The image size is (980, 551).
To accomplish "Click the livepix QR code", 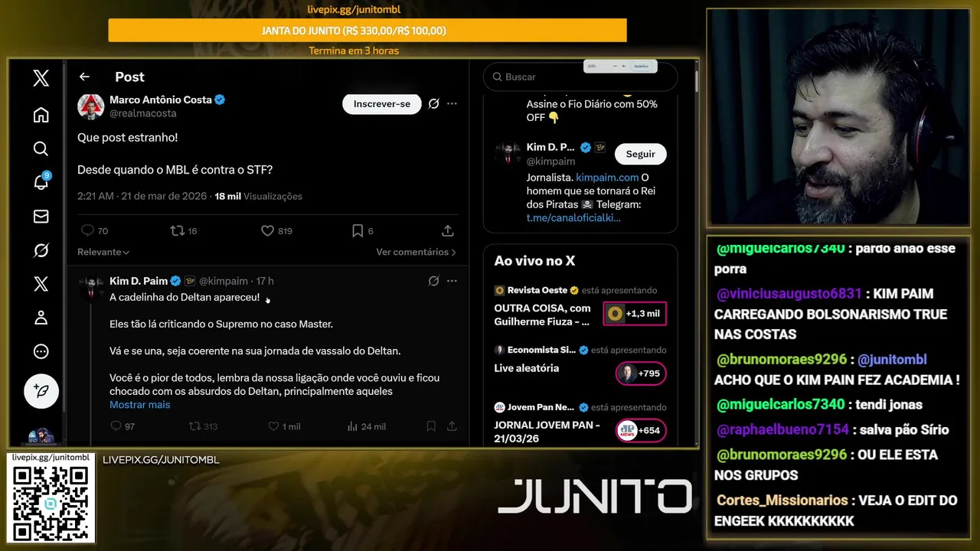I will point(51,502).
